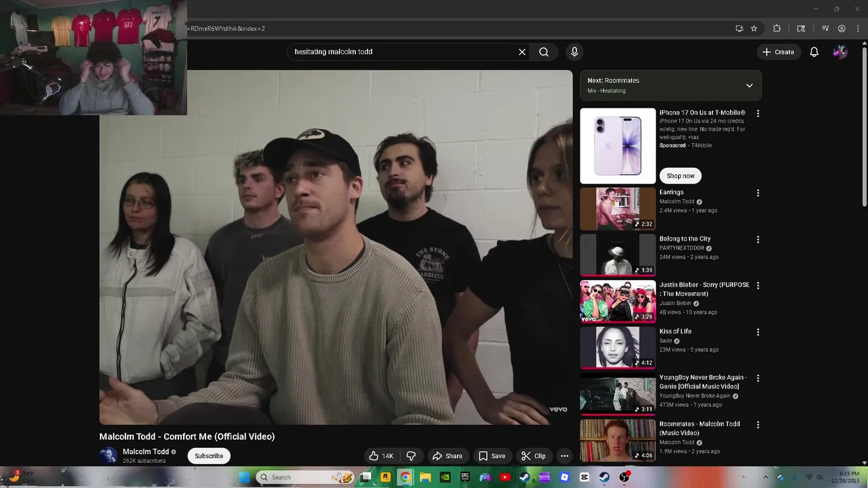Play Roommates - Malcolm Todd thumbnail
868x488 pixels.
(618, 441)
